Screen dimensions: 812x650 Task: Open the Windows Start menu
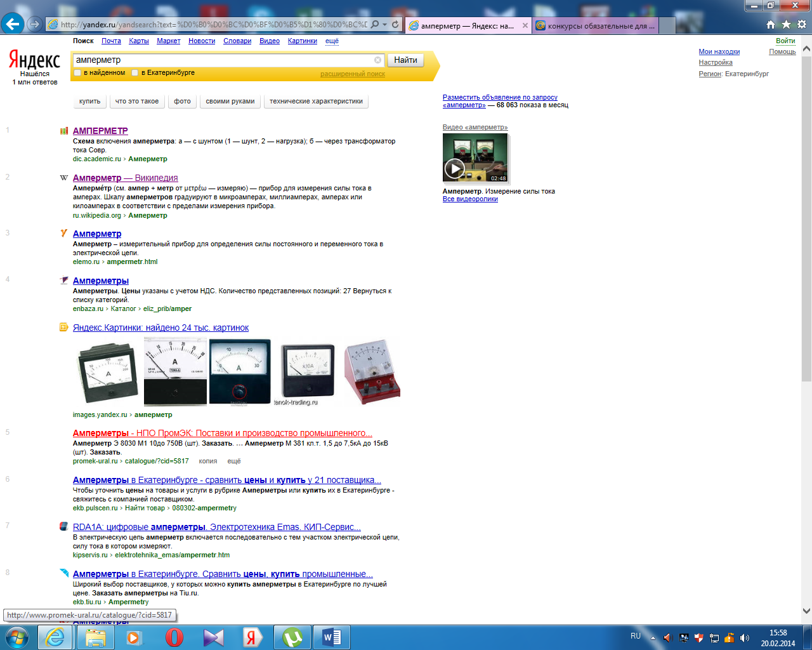[x=17, y=637]
